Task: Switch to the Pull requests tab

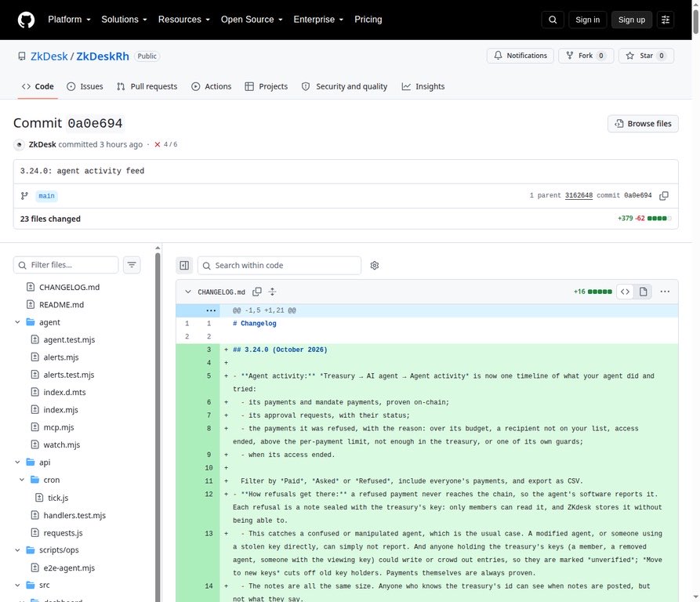Action: point(147,86)
